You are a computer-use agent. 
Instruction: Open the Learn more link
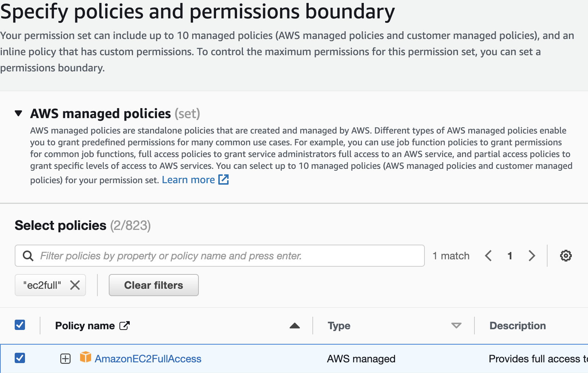[x=188, y=180]
